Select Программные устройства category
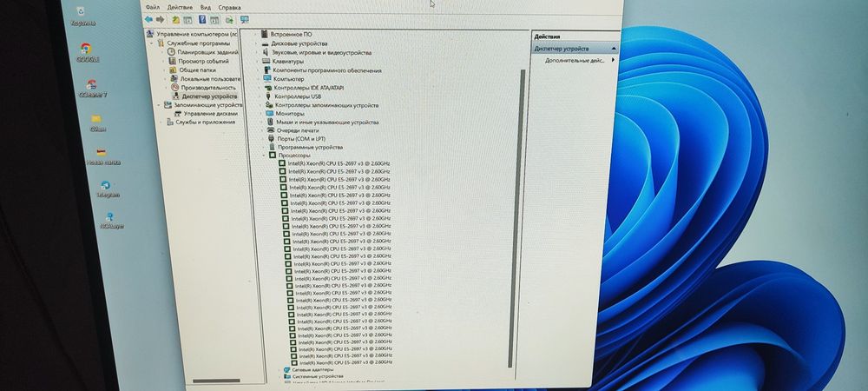The width and height of the screenshot is (868, 391). [310, 148]
